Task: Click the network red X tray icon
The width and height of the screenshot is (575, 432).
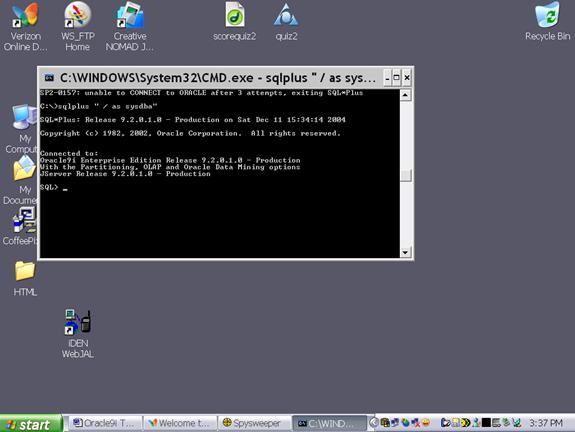Action: [x=415, y=423]
